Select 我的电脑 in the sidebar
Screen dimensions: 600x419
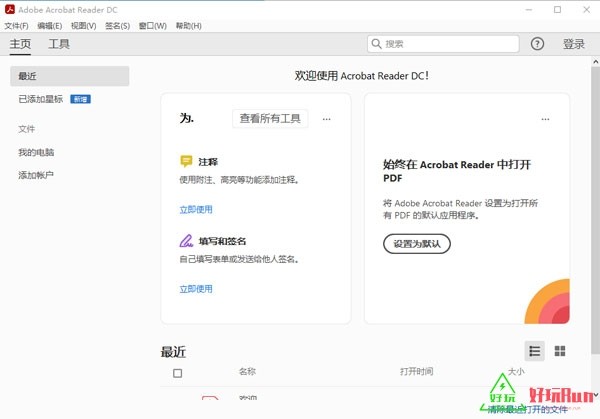coord(36,152)
